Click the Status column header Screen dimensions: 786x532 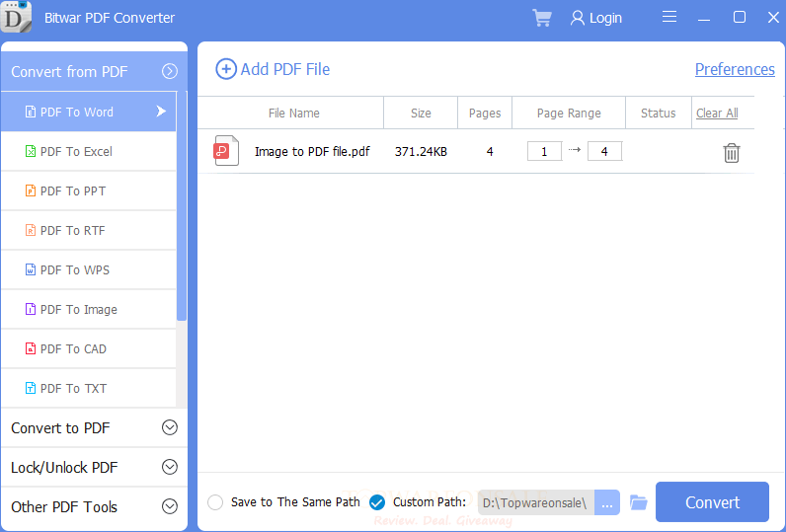(x=659, y=114)
